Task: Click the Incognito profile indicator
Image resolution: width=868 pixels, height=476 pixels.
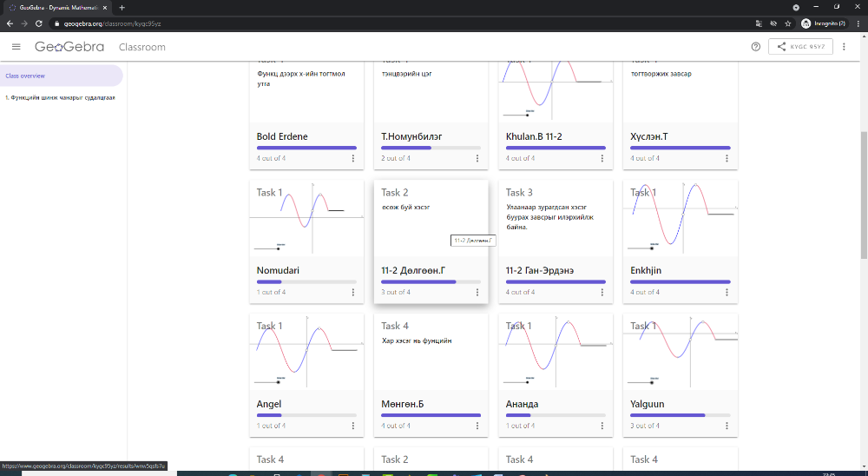Action: tap(823, 23)
